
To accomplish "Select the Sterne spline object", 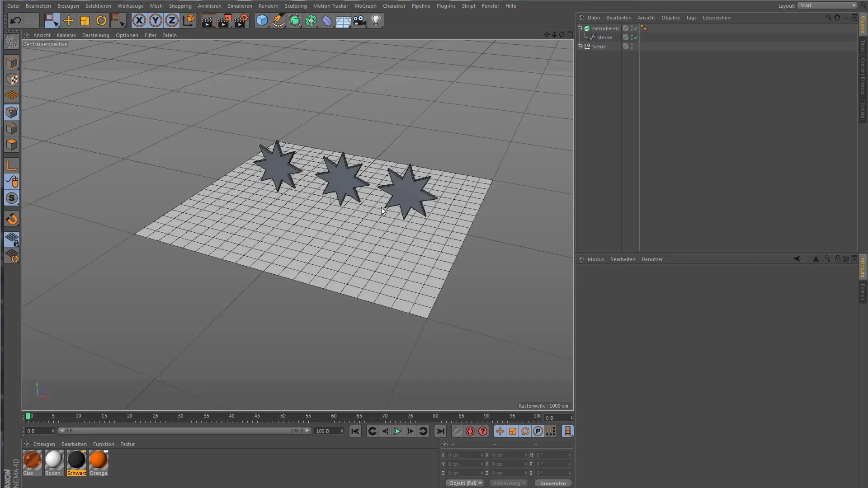I will pyautogui.click(x=604, y=38).
